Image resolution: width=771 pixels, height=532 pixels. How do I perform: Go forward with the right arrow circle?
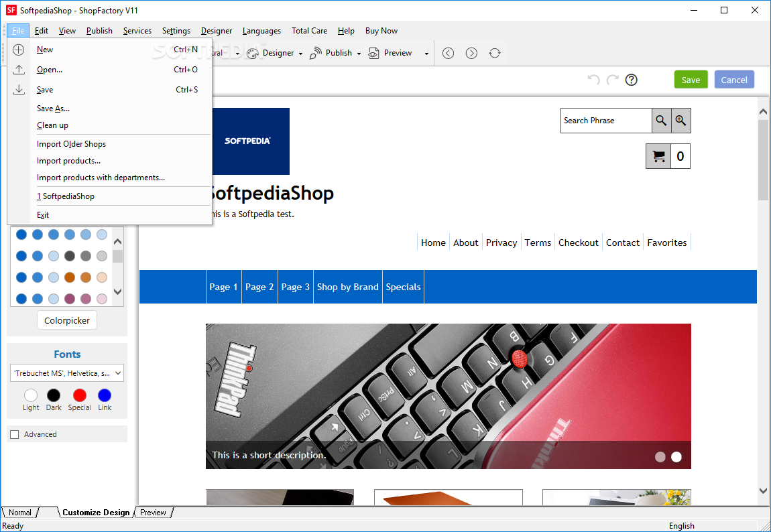[x=471, y=53]
